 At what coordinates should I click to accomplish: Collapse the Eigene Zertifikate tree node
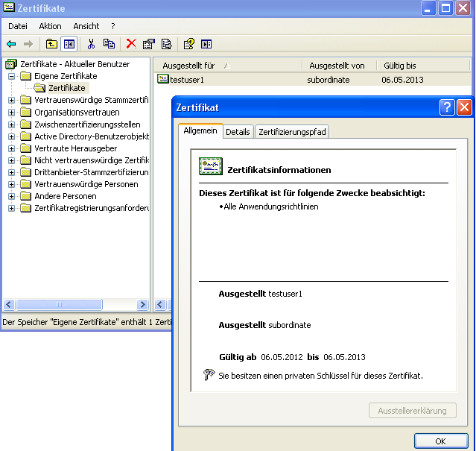11,76
